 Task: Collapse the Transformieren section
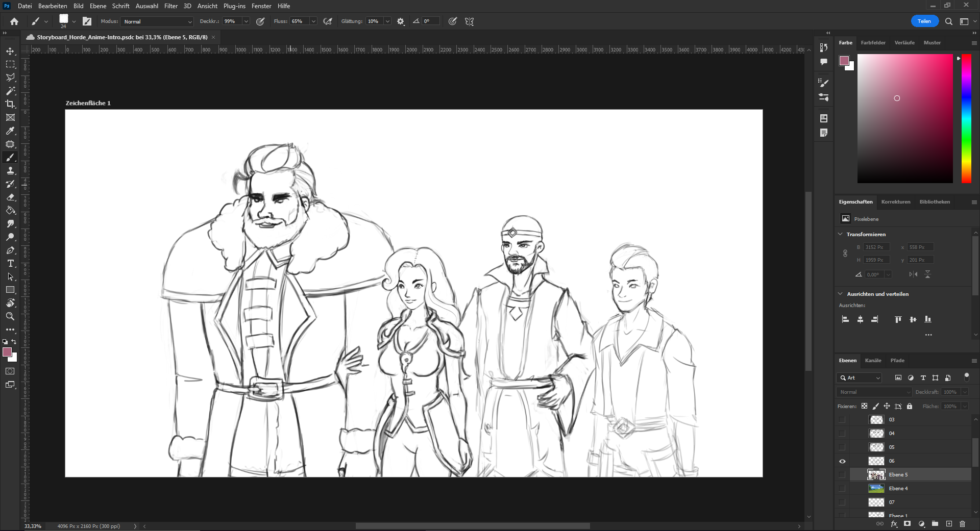tap(841, 234)
